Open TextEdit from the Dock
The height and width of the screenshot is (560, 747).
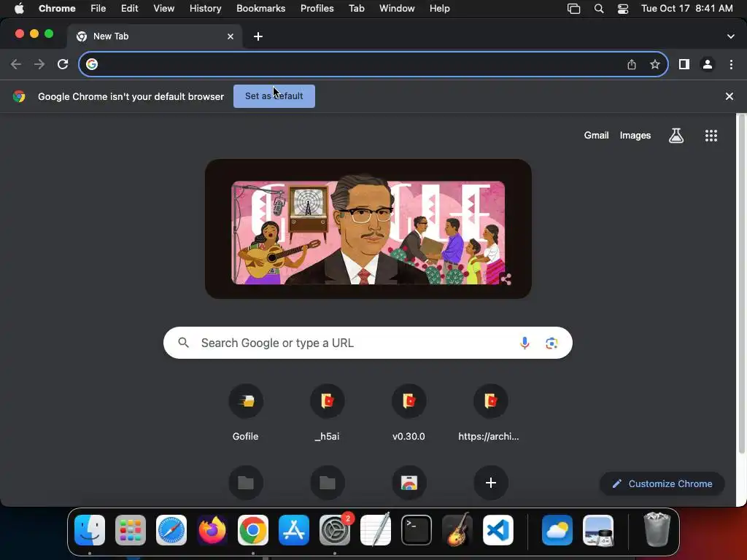point(376,529)
